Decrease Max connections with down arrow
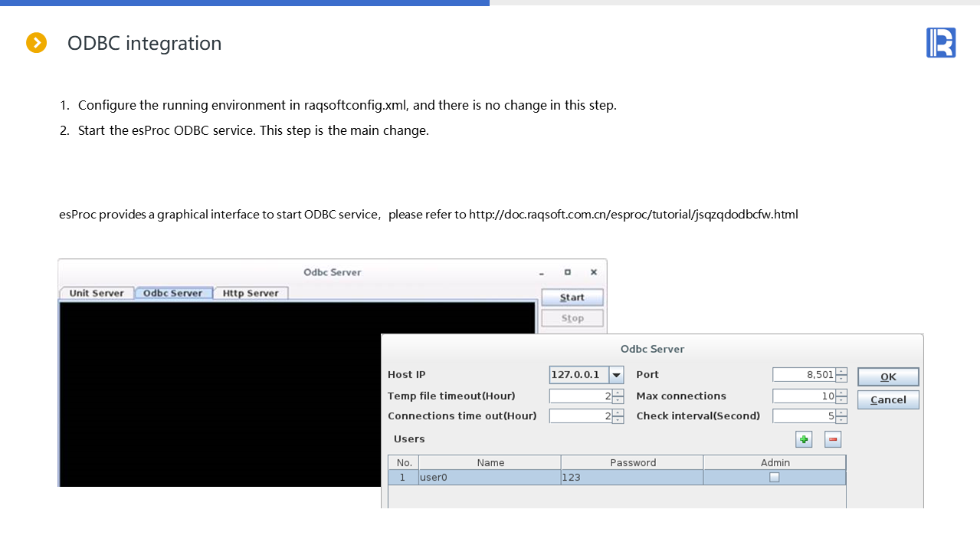Screen dimensions: 980x552 [x=841, y=399]
